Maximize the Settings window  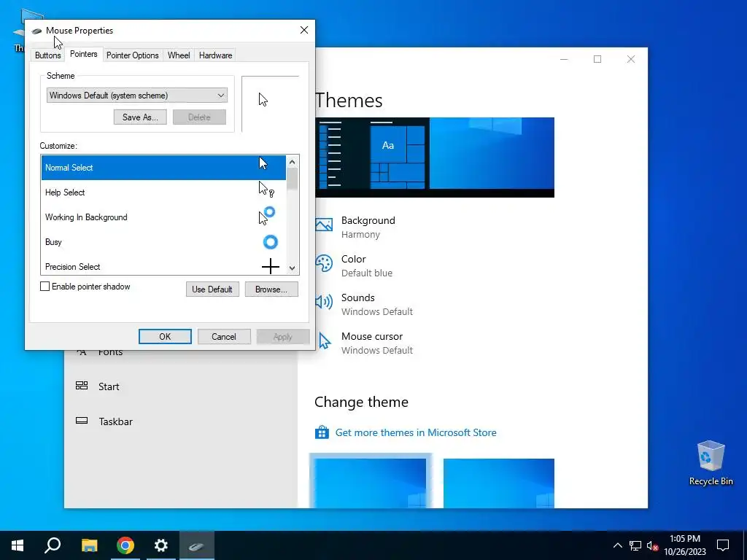tap(597, 59)
